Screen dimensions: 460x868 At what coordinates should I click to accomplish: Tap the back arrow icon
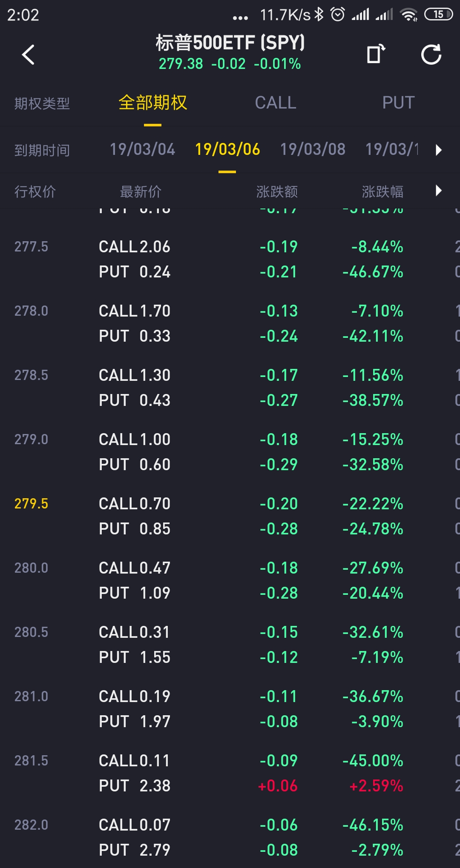click(x=28, y=54)
